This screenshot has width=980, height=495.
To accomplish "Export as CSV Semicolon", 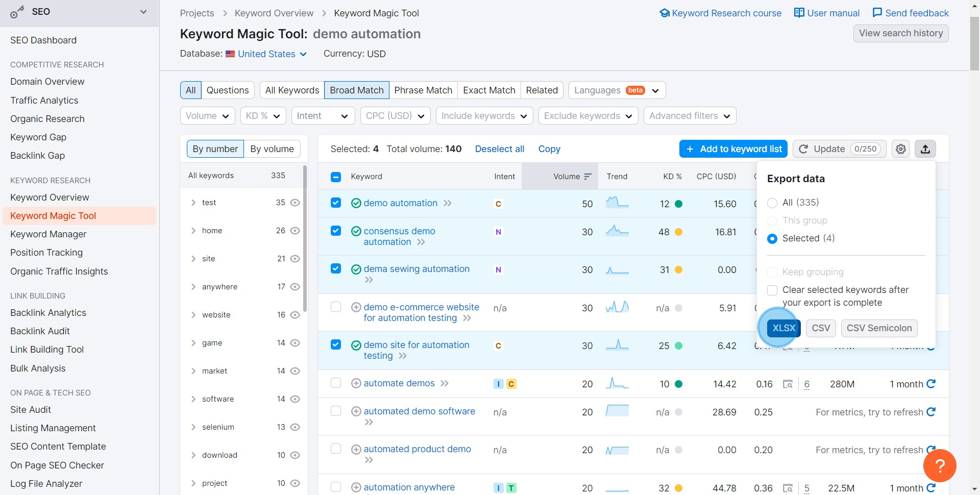I will click(879, 328).
